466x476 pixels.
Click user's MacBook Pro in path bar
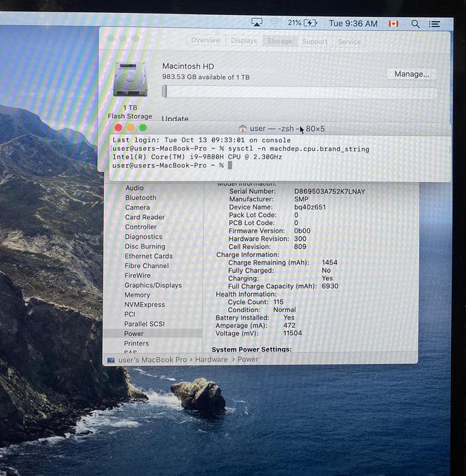(x=153, y=360)
